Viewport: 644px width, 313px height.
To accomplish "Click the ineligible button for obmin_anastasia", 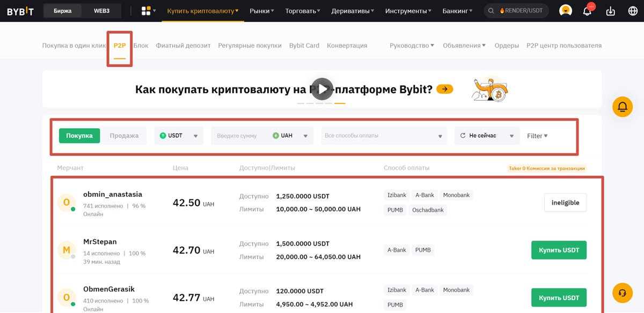I will click(565, 203).
